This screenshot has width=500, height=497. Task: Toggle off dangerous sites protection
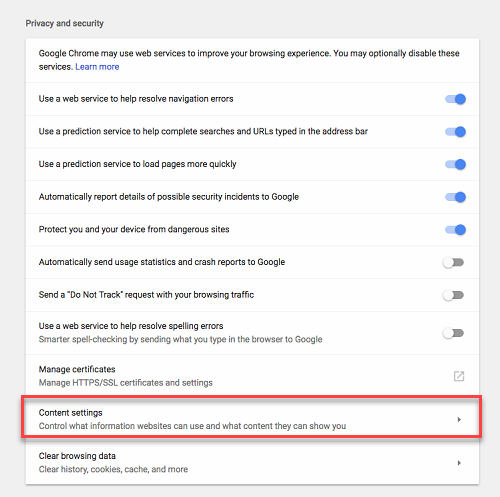[455, 230]
